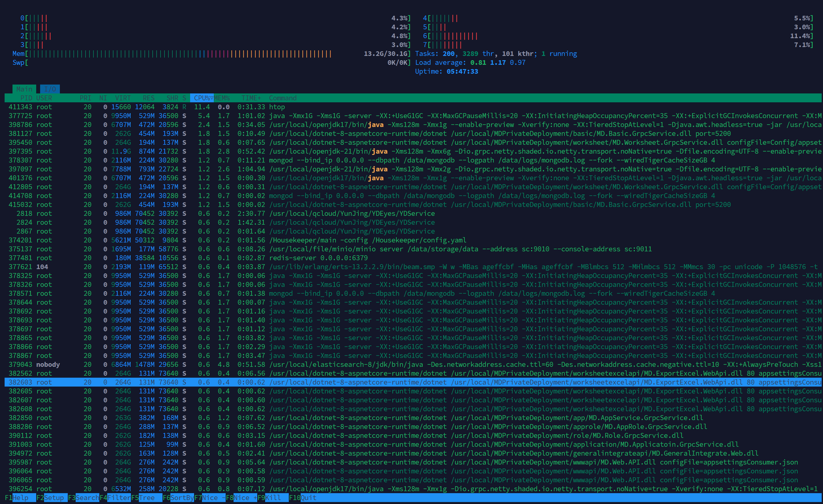Select the mongod row PID 414708

coord(413,196)
